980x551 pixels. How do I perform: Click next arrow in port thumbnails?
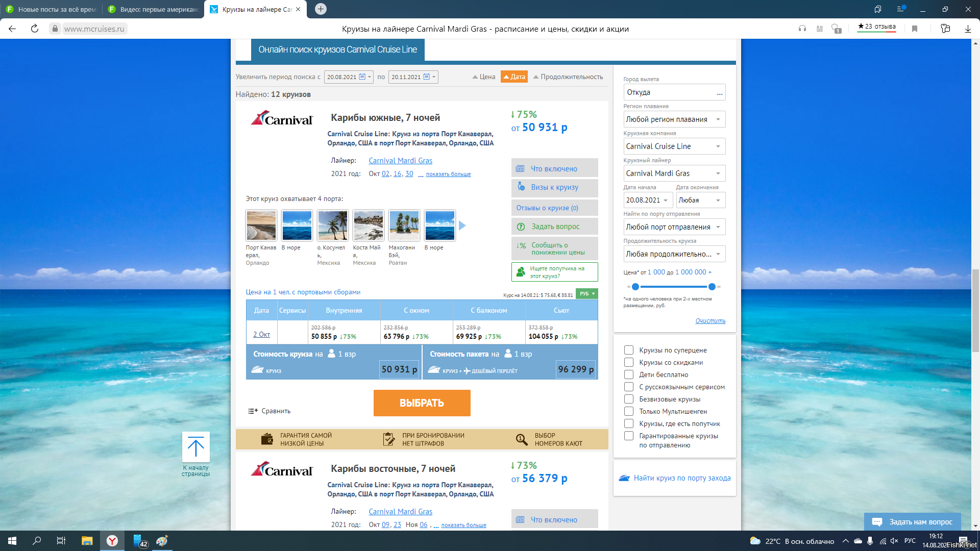(462, 226)
